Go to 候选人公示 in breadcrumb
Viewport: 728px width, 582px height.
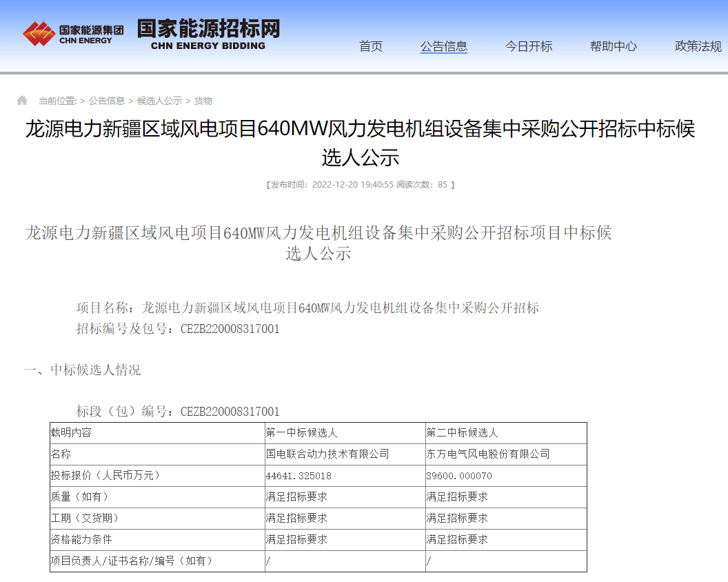pyautogui.click(x=160, y=101)
